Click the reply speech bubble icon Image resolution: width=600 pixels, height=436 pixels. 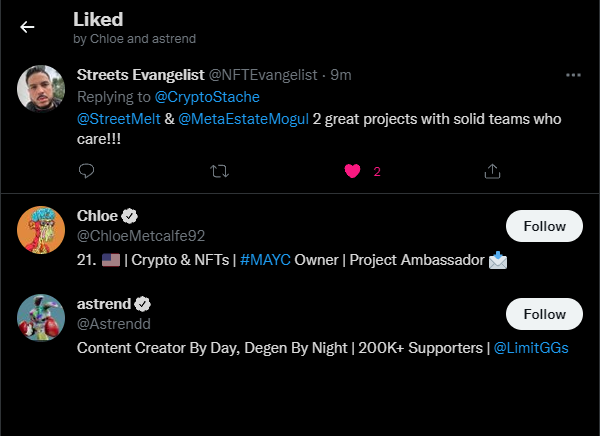click(x=87, y=171)
